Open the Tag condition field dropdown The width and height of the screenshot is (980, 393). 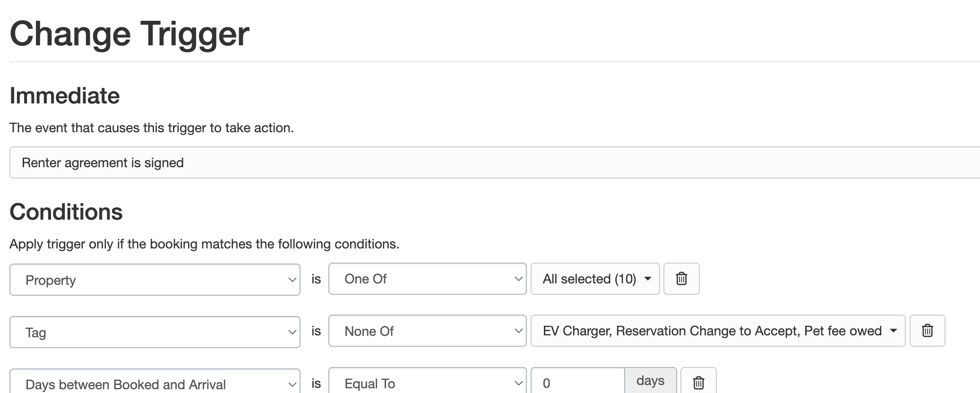tap(155, 332)
